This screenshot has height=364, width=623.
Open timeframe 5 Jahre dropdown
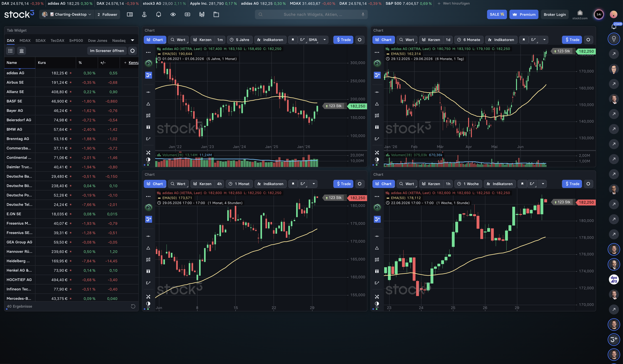[x=240, y=40]
